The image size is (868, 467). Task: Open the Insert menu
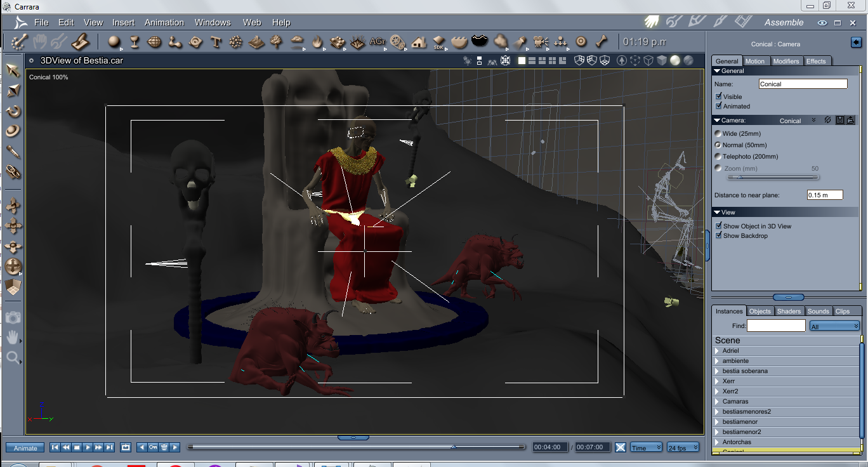124,22
